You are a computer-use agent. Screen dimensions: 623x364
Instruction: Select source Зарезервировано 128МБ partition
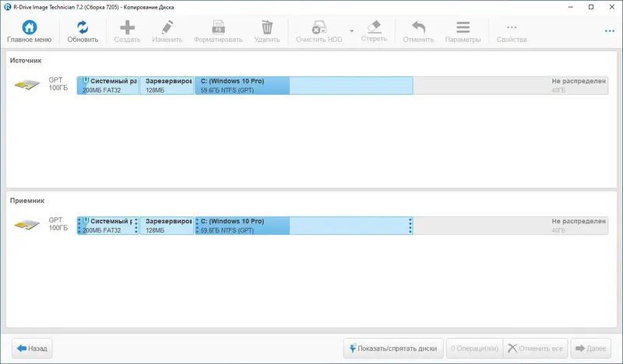(x=167, y=86)
